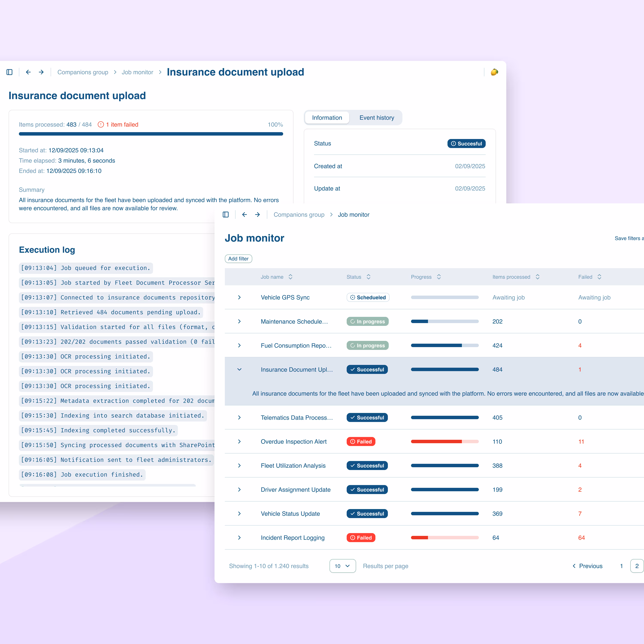This screenshot has width=644, height=644.
Task: Select the Information tab
Action: (327, 118)
